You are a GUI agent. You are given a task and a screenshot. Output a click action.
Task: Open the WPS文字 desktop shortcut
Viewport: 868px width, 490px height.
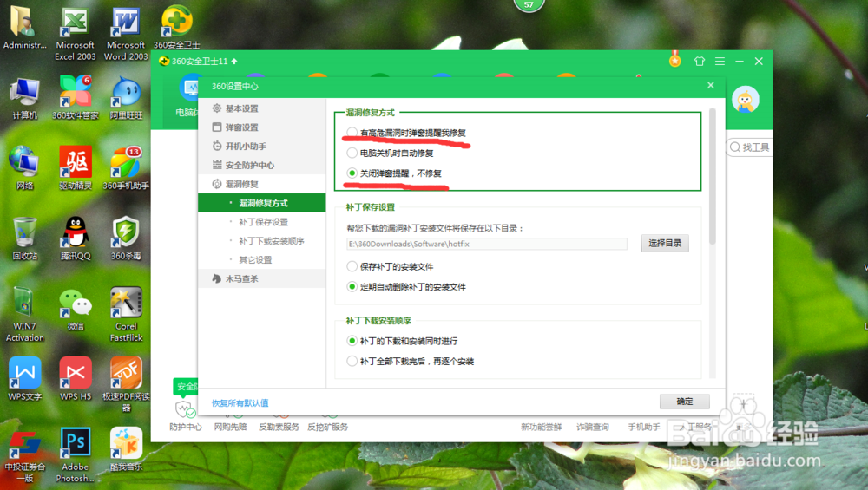click(x=24, y=379)
